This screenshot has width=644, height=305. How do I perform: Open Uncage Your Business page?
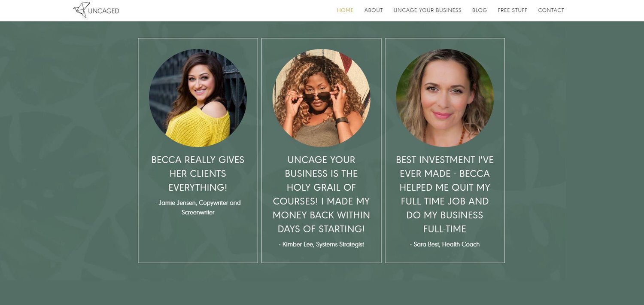428,10
